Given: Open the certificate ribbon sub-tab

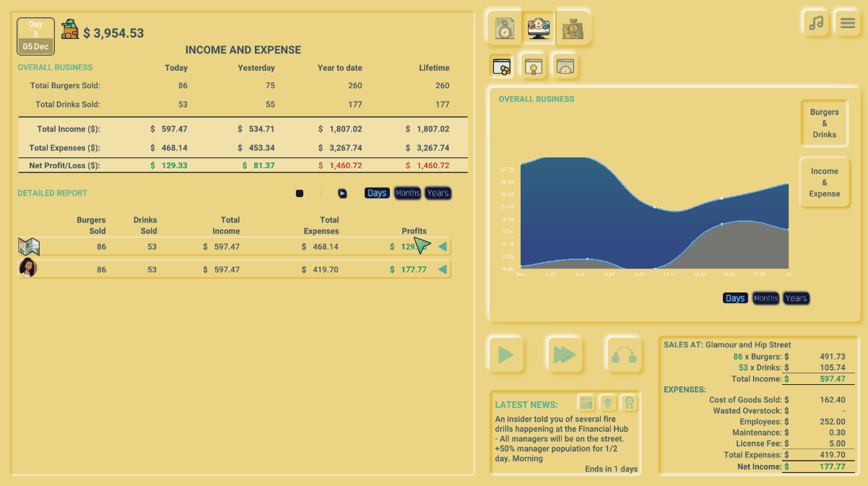Looking at the screenshot, I should (534, 67).
